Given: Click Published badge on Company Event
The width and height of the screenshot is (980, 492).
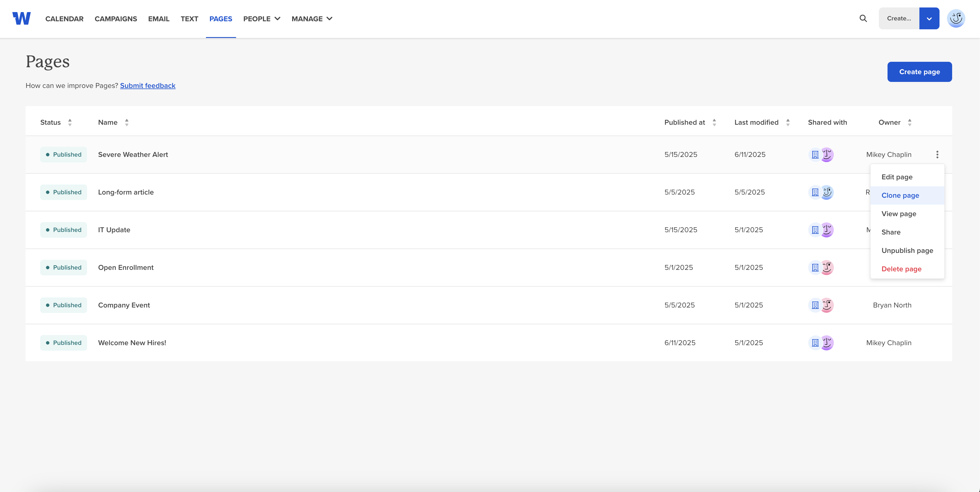Looking at the screenshot, I should tap(63, 305).
